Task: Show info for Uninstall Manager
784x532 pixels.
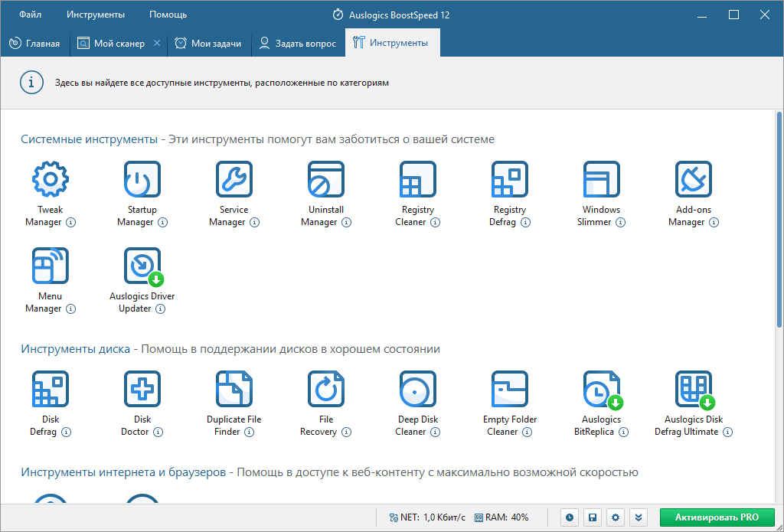Action: click(x=347, y=222)
